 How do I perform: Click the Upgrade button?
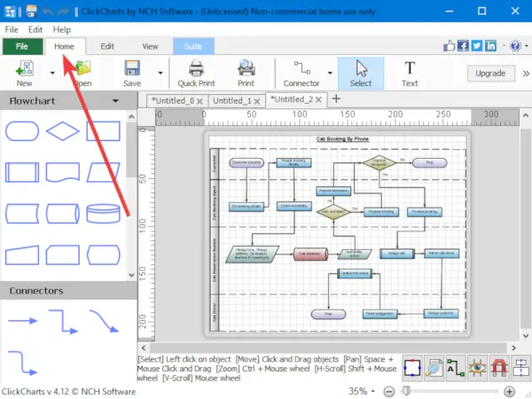point(490,74)
